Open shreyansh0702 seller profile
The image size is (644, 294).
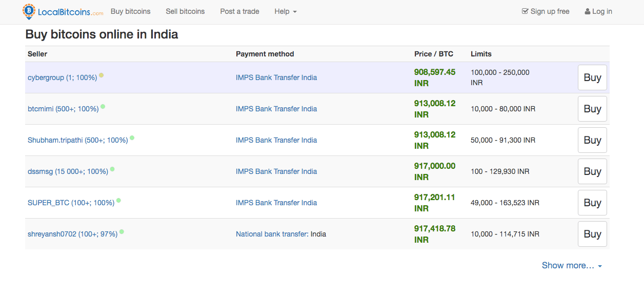72,234
